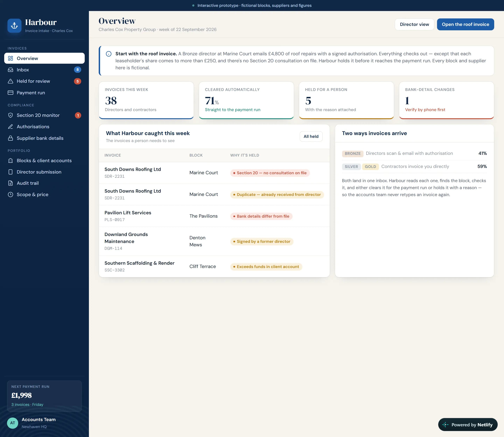Select the Pavilion Lift Services invoice row
Image resolution: width=504 pixels, height=437 pixels.
[214, 216]
